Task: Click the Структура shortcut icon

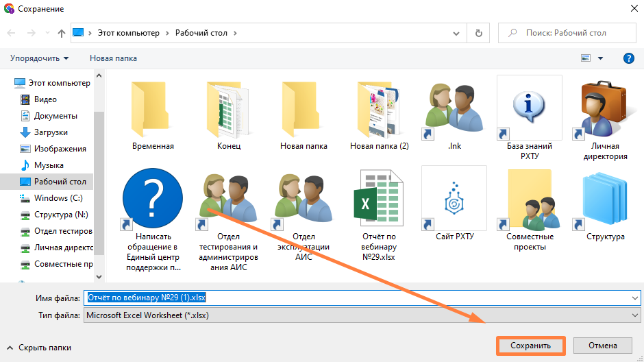Action: click(604, 198)
